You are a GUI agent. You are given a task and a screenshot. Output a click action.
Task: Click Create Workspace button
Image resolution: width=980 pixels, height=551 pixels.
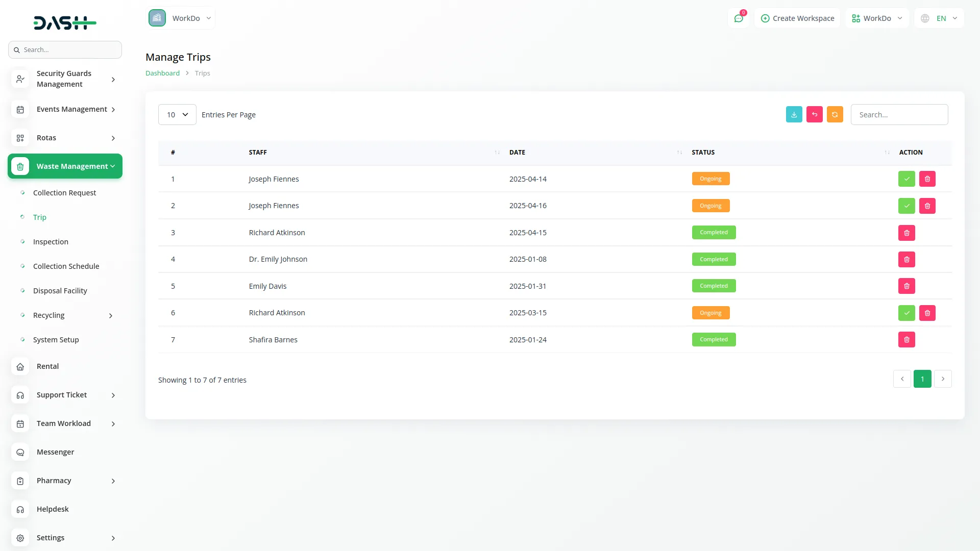pyautogui.click(x=797, y=18)
